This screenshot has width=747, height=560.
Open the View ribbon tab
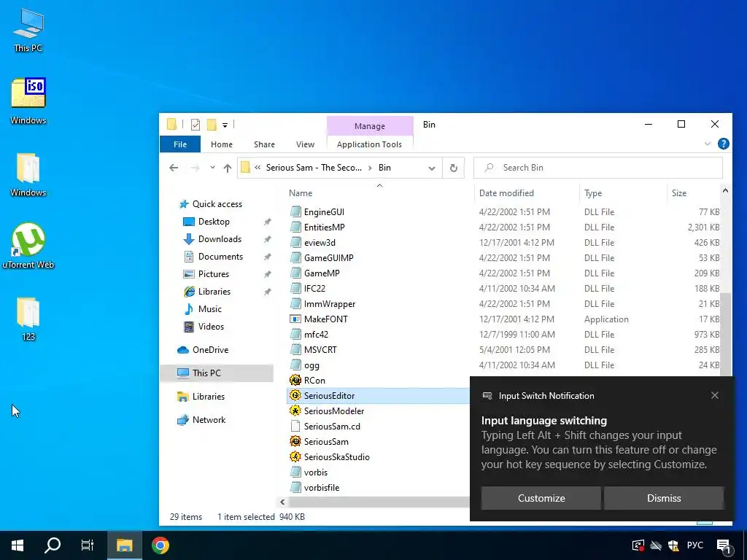tap(305, 144)
